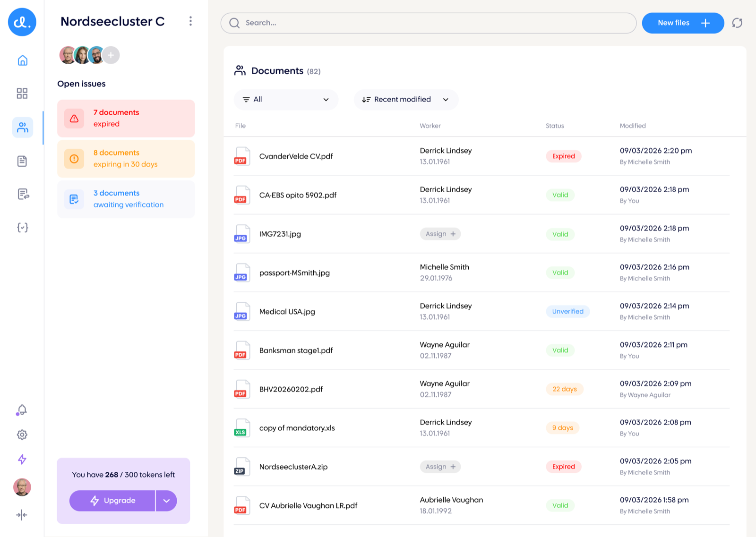Collapse the sidebar with arrows icon
Screen dimensions: 756x537
click(x=22, y=515)
